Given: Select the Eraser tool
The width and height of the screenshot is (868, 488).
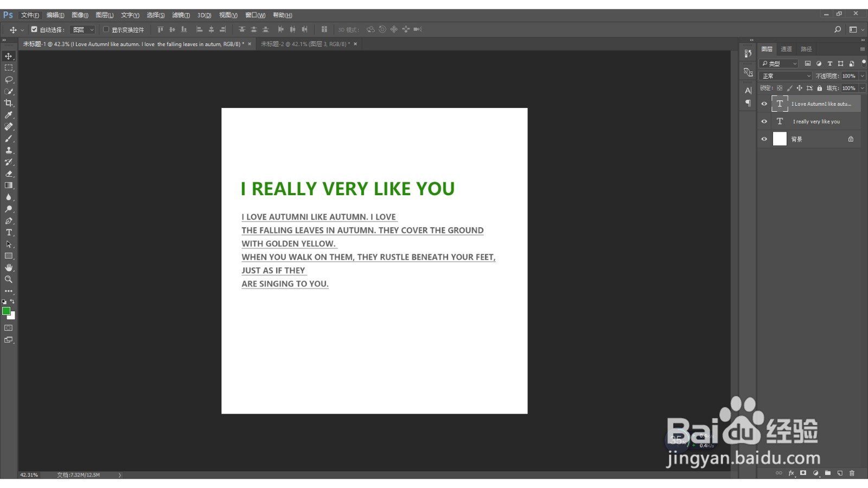Looking at the screenshot, I should click(x=9, y=174).
